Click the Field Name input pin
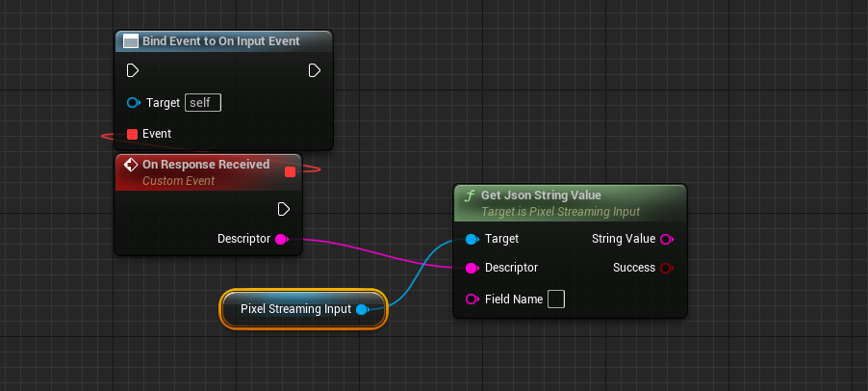This screenshot has width=868, height=391. (x=472, y=300)
